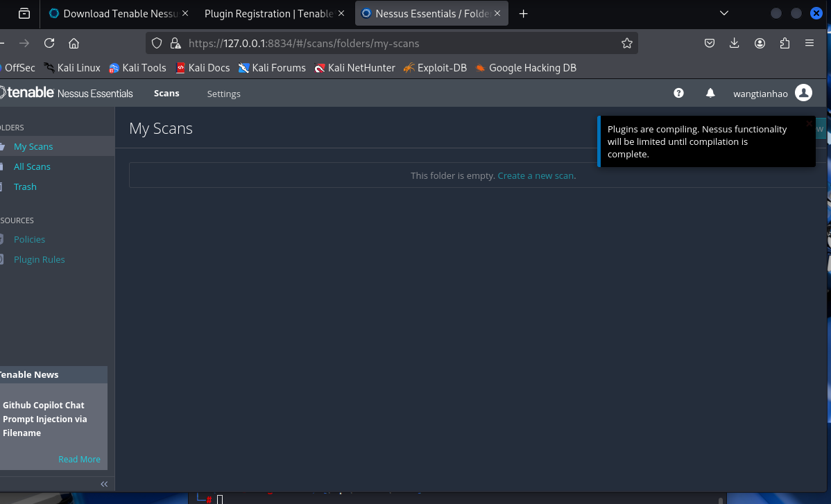This screenshot has height=504, width=831.
Task: Open the Pocket save icon
Action: [x=710, y=44]
